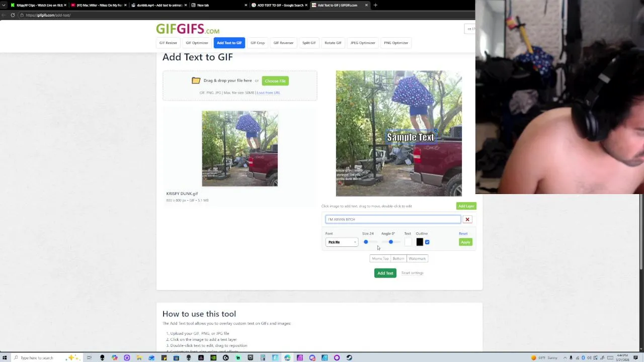Open the Font dropdown Pick Me

(342, 242)
